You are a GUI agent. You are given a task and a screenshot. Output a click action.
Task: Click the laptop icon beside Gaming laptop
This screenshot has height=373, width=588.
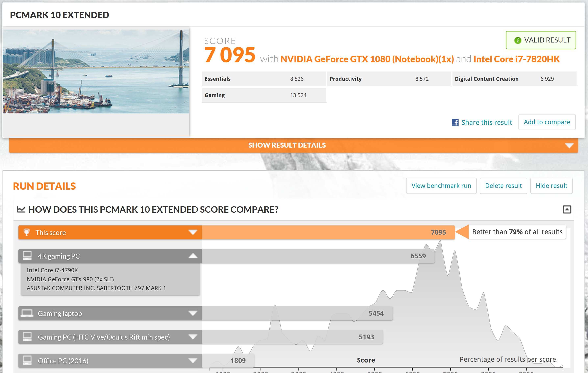point(27,313)
